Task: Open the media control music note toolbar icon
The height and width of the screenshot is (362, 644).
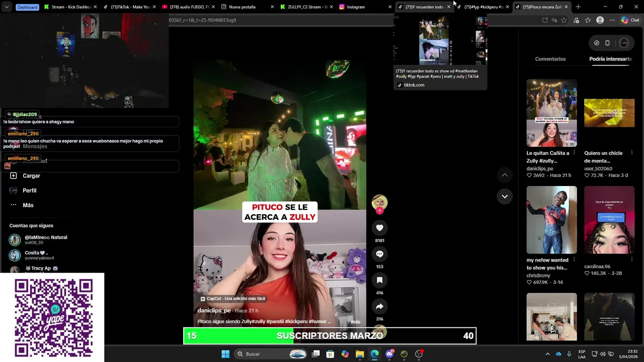Action: click(x=576, y=20)
